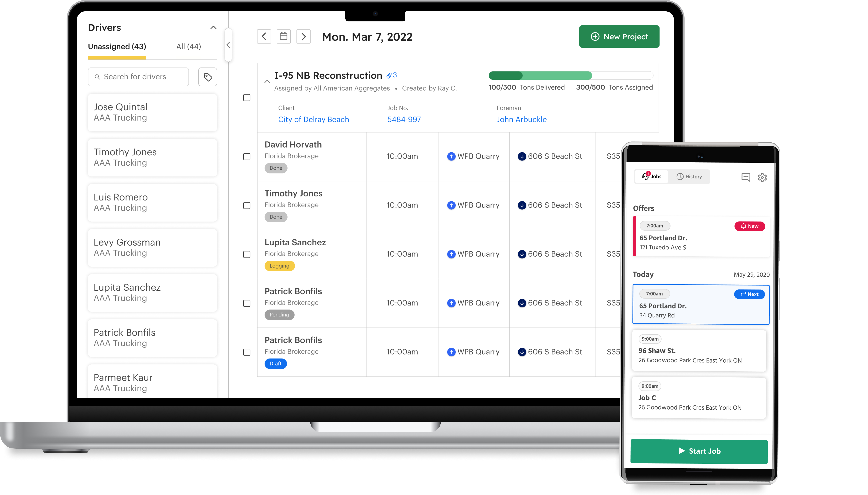Check the Draft Patrick Bonfils row checkbox
The width and height of the screenshot is (868, 495).
click(x=247, y=352)
